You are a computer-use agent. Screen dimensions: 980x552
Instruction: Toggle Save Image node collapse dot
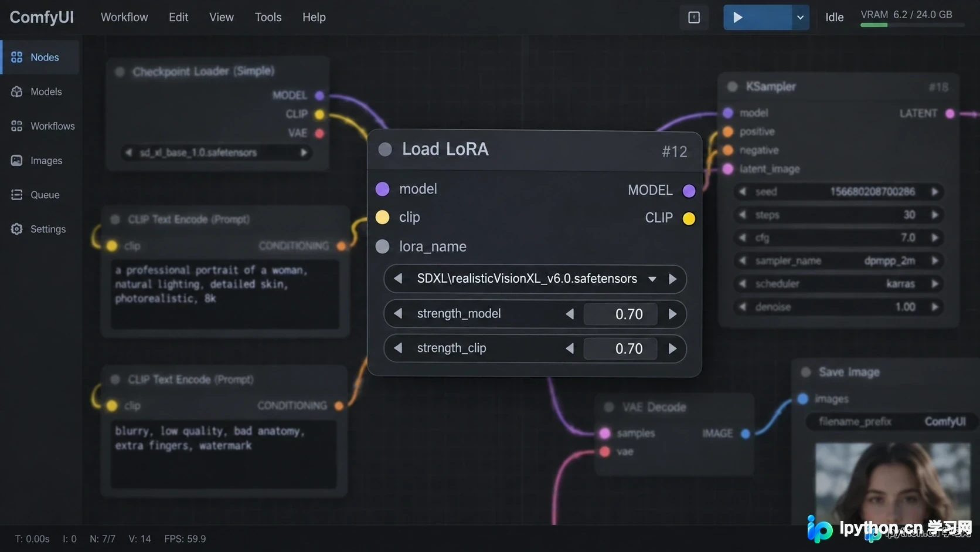[806, 372]
